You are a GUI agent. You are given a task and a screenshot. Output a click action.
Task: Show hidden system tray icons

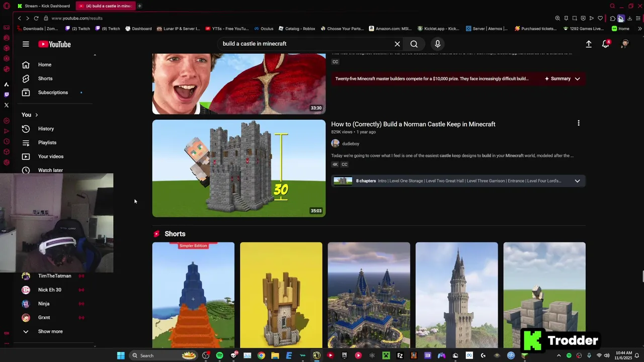coord(558,355)
